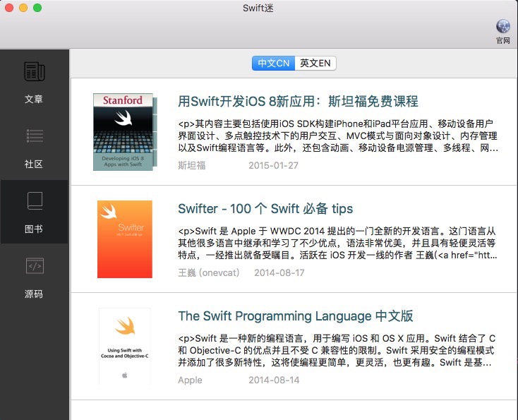518x420 pixels.
Task: Open the 社区 community list icon
Action: coord(35,136)
